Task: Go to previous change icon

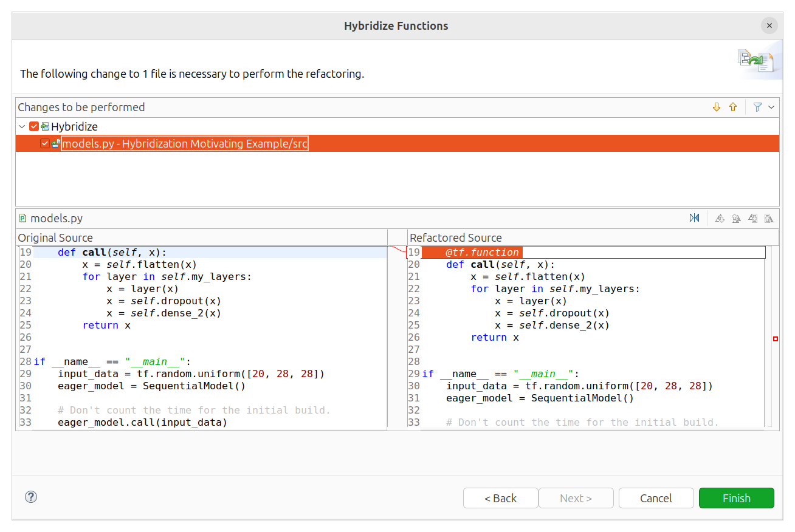Action: click(769, 218)
